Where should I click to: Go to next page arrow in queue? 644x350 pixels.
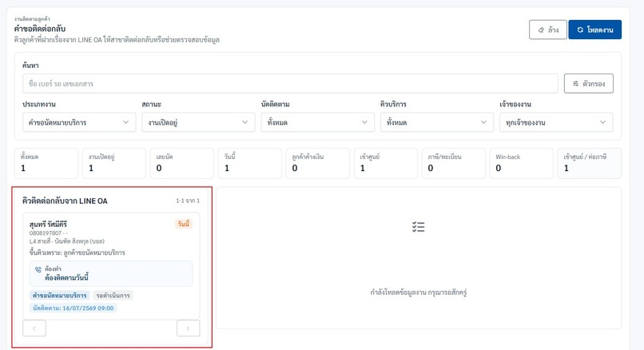point(188,328)
